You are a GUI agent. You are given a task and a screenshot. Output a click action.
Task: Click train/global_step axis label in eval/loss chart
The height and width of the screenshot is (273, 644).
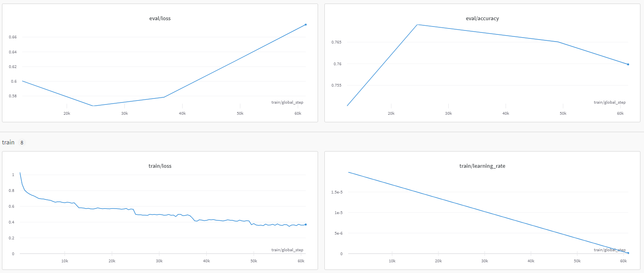click(x=287, y=102)
